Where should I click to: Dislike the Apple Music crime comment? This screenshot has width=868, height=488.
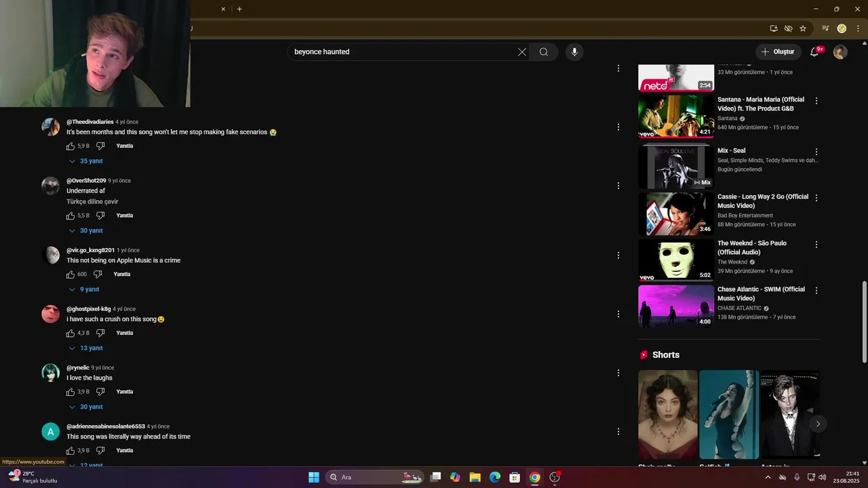[x=98, y=274]
